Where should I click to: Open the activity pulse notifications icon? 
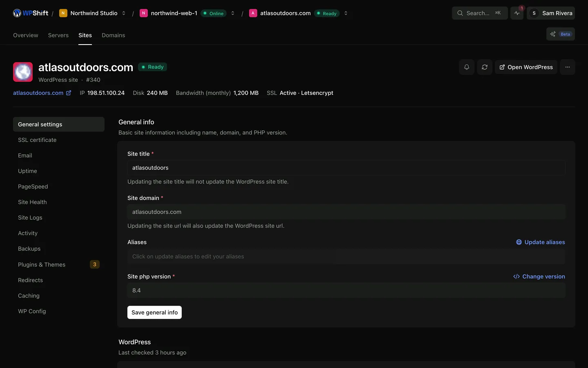point(517,13)
